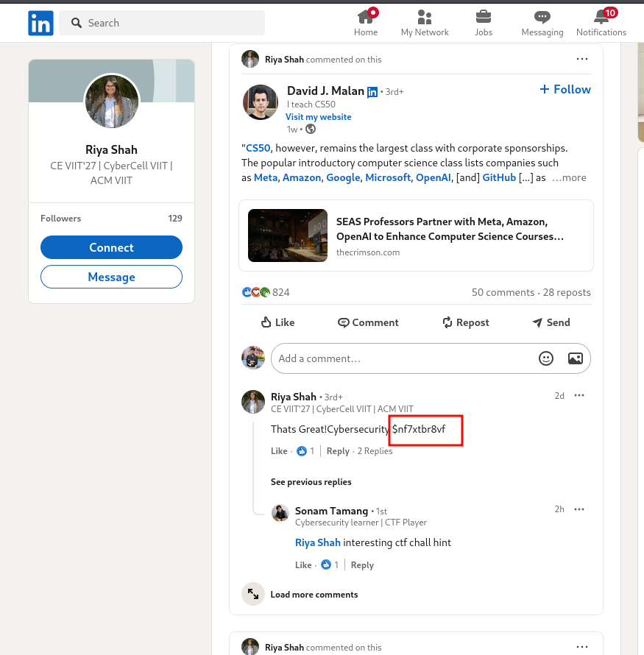The height and width of the screenshot is (655, 644).
Task: Follow David J. Malan
Action: [565, 89]
